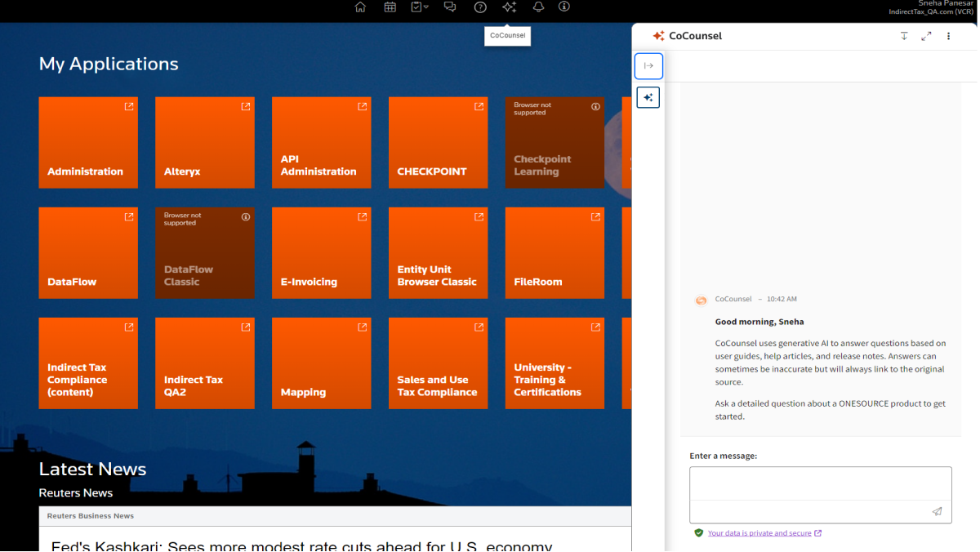Click the 'Enter a message' text field
Screen dimensions: 980x552
pos(820,484)
